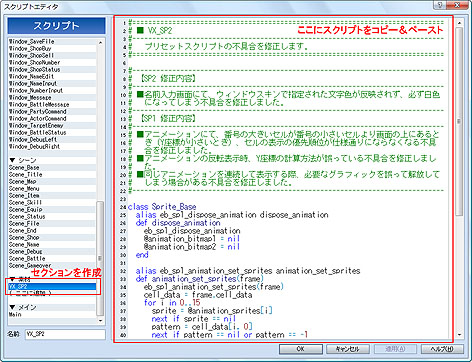Select the VX_SP2 script entry

[x=52, y=287]
